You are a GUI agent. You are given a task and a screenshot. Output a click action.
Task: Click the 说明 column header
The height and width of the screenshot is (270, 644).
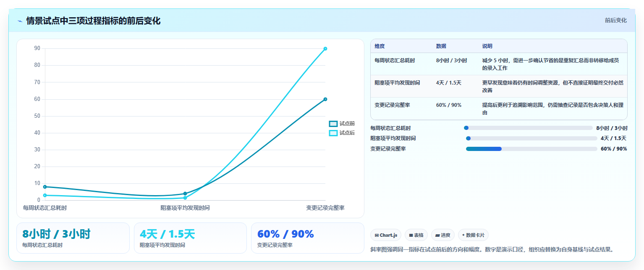tap(487, 46)
